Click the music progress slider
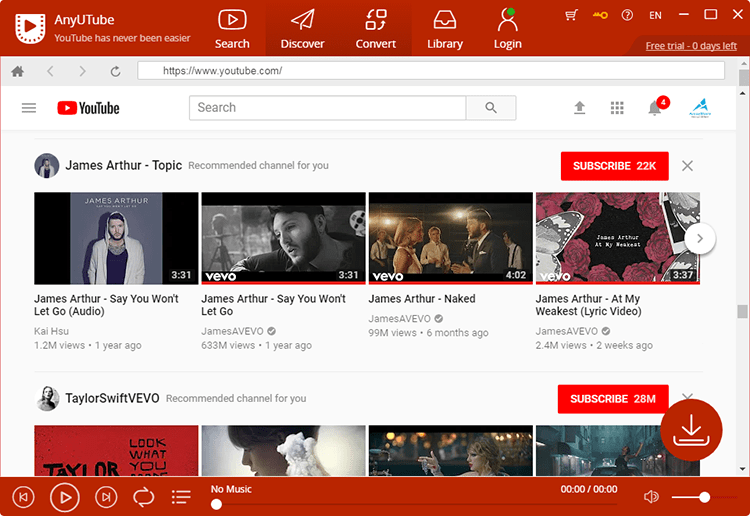Image resolution: width=750 pixels, height=516 pixels. [415, 504]
